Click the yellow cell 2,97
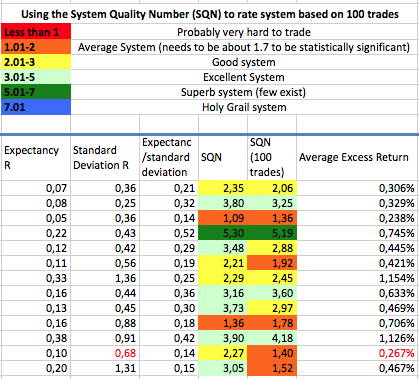Screen dimensions: 419x379 coord(272,308)
